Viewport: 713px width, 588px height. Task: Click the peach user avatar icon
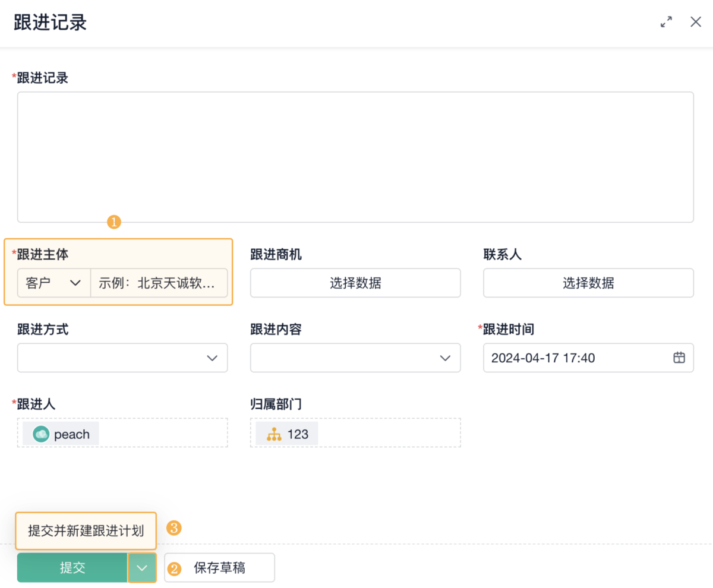(x=41, y=434)
